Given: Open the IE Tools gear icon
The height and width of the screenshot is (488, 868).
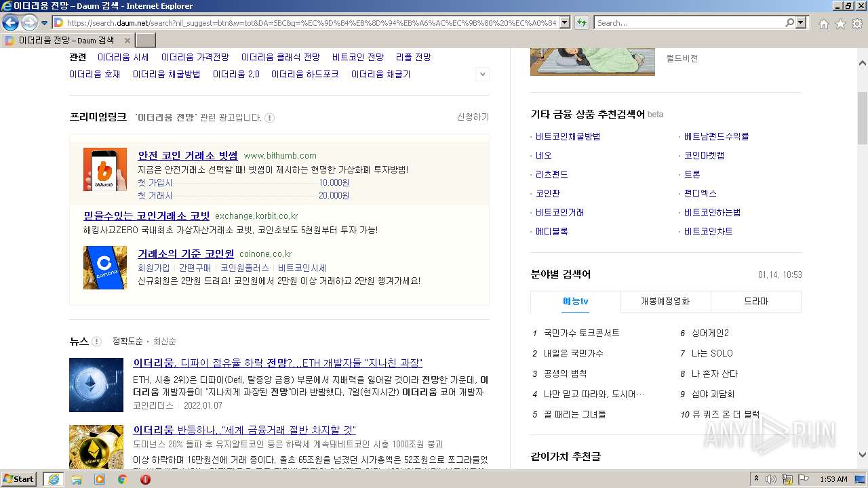Looking at the screenshot, I should pos(857,24).
